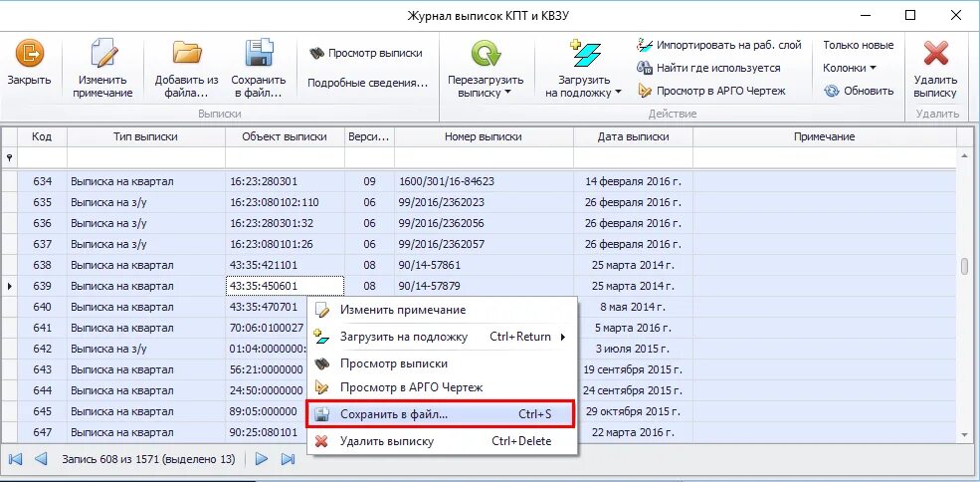Expand the Загрузить на подложку toolbar dropdown
The image size is (980, 482).
[x=619, y=94]
